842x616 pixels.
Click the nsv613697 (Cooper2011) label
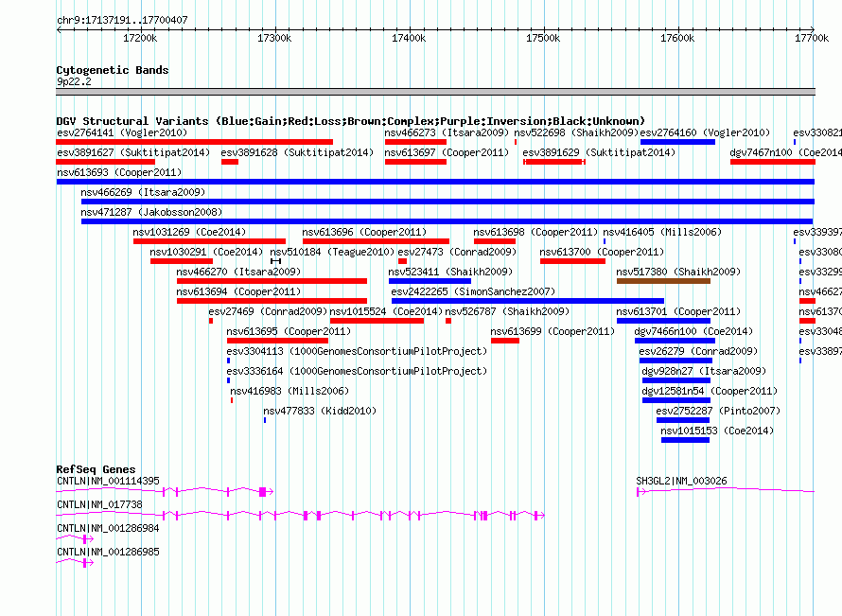point(447,152)
